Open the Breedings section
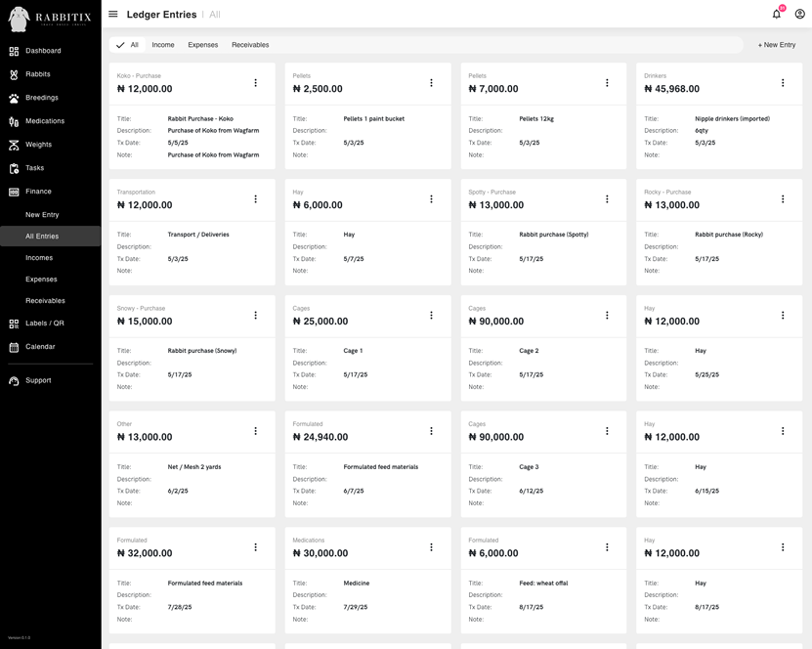The width and height of the screenshot is (812, 649). coord(43,97)
